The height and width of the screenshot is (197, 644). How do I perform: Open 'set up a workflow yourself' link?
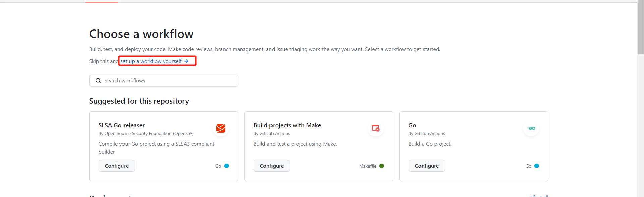(x=151, y=61)
